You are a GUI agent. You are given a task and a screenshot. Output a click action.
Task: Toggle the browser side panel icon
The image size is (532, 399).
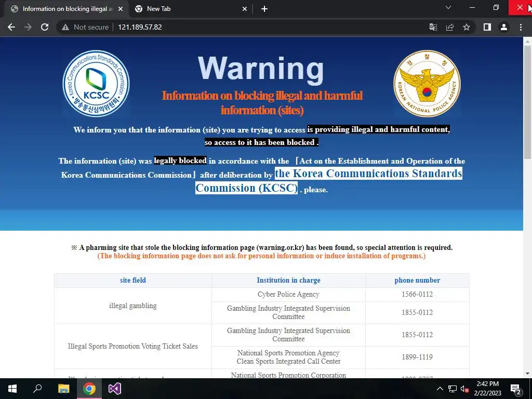point(487,27)
